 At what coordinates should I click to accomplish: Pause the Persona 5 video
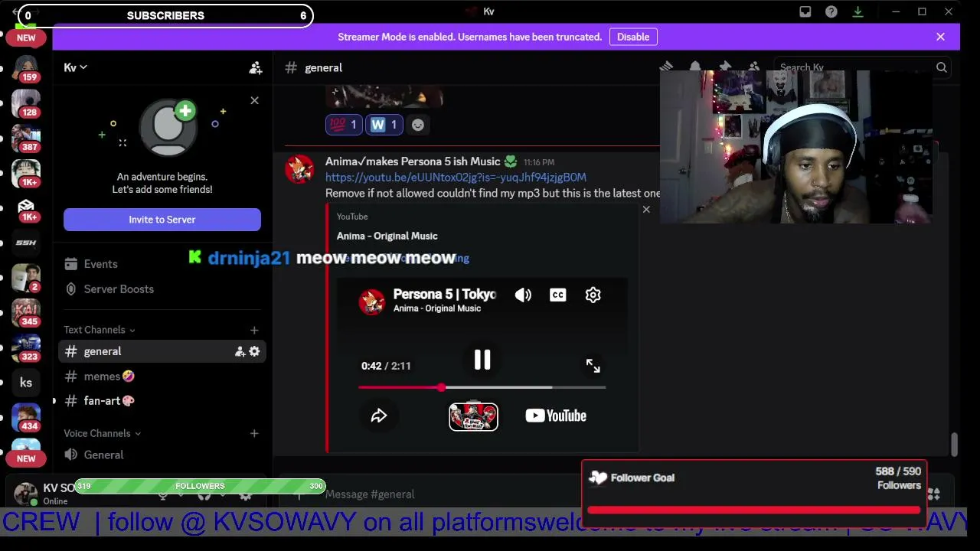[x=482, y=360]
